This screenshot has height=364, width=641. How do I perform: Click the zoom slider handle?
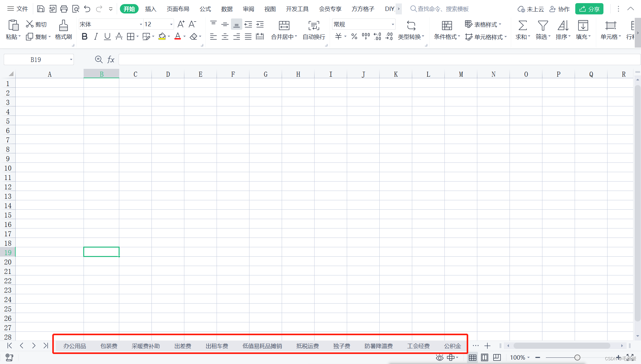577,357
